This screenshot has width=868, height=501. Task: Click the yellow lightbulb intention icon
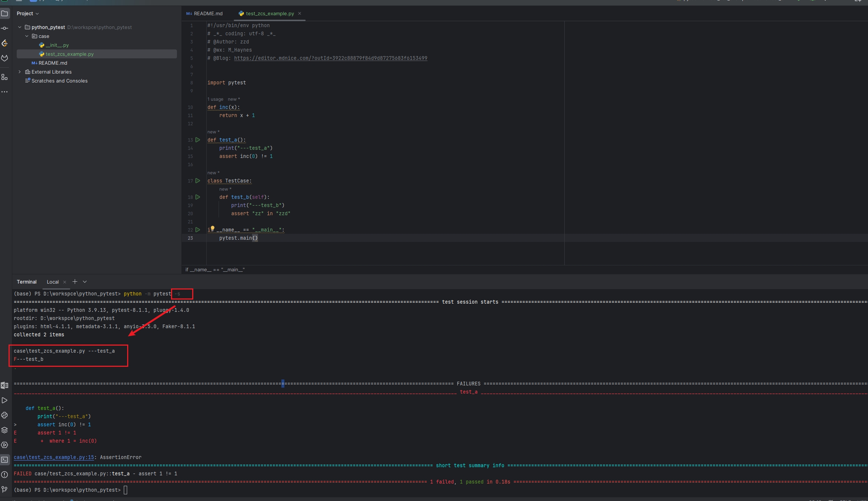213,228
